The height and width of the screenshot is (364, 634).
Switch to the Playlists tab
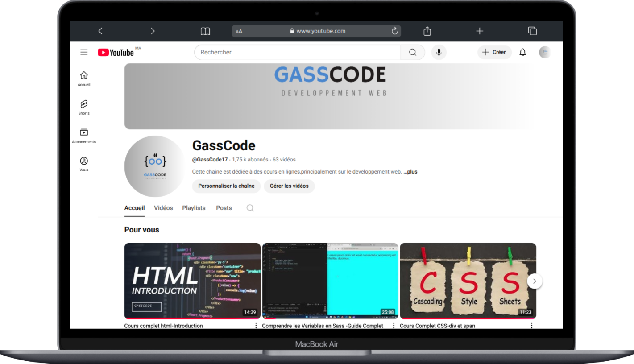(x=194, y=208)
